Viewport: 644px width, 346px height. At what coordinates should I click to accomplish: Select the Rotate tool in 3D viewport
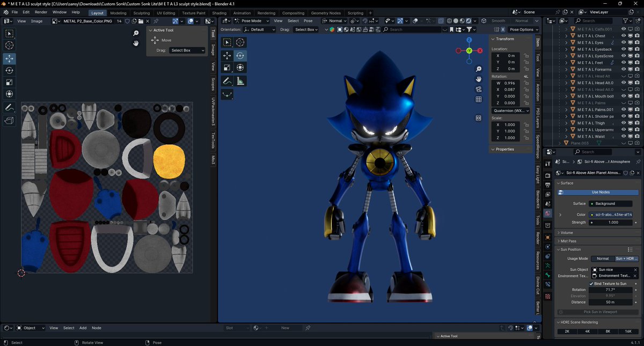(240, 55)
